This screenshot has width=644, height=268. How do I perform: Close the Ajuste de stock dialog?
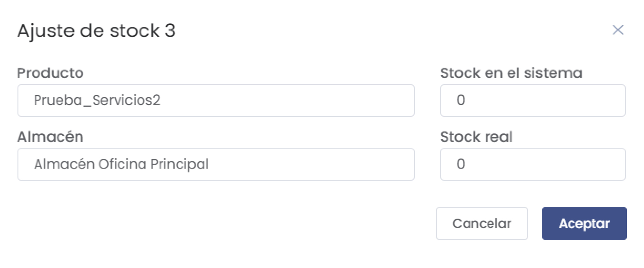coord(618,30)
